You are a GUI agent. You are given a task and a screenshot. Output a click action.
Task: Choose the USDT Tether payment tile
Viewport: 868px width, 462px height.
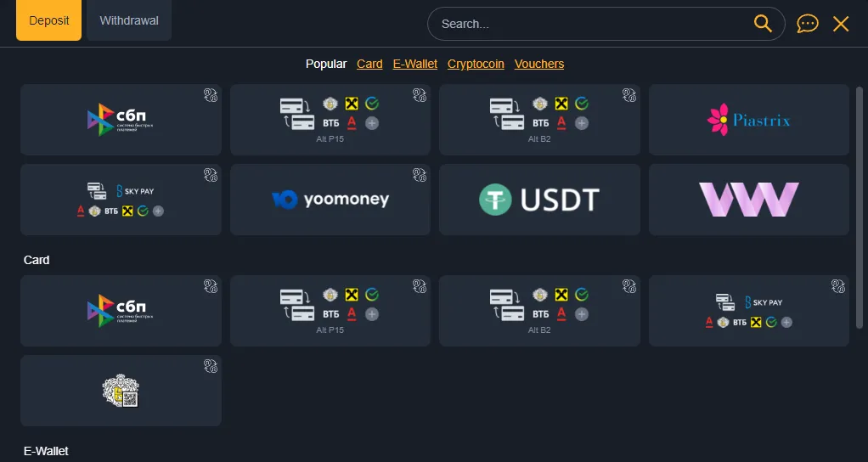pyautogui.click(x=539, y=200)
